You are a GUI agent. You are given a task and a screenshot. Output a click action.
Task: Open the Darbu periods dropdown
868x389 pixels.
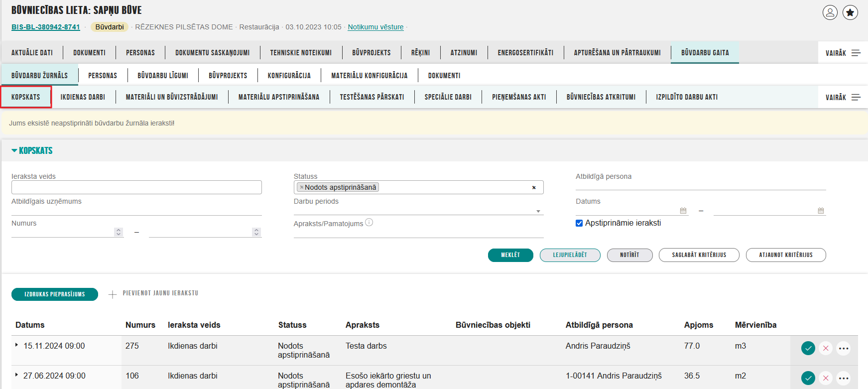tap(538, 211)
